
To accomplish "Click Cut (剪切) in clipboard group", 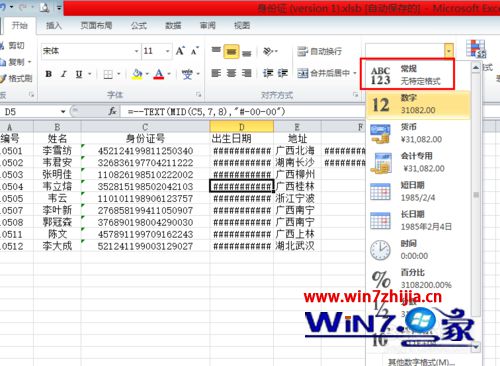I will (13, 46).
